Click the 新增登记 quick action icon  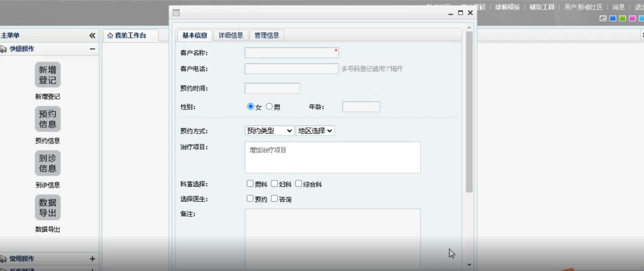48,75
